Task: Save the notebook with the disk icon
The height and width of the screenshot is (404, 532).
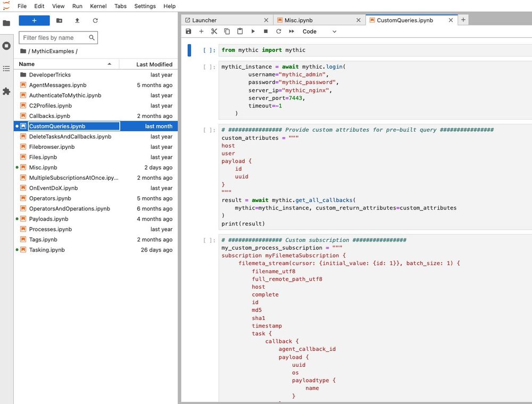Action: pyautogui.click(x=189, y=31)
